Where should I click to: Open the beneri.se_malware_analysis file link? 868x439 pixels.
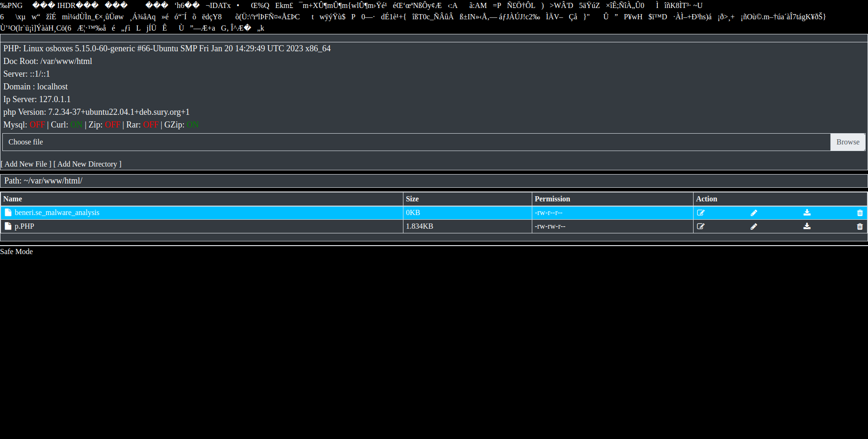click(x=57, y=213)
